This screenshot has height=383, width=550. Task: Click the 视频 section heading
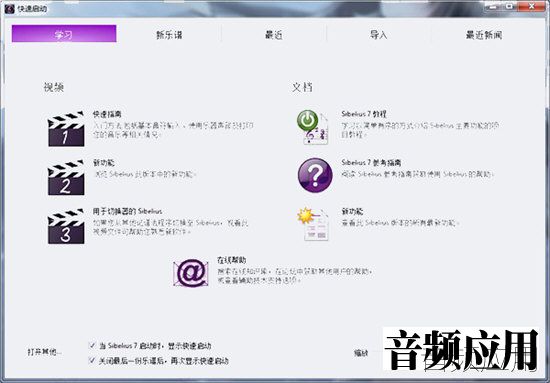coord(54,87)
